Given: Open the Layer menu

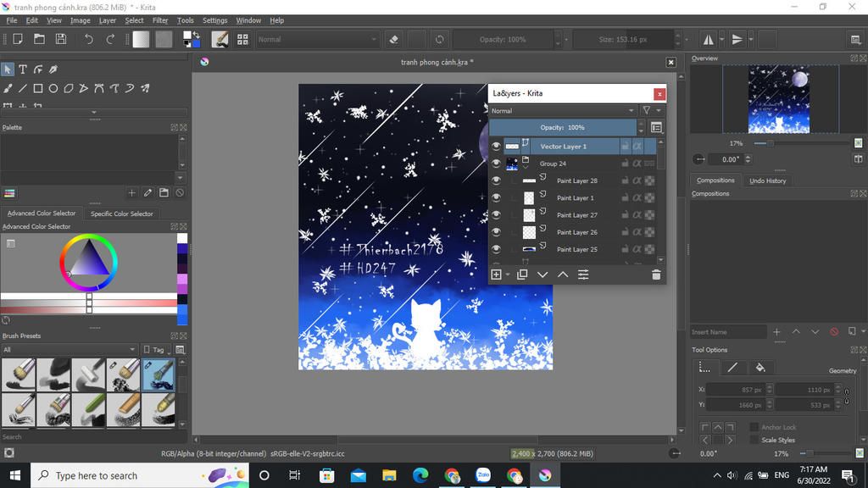Looking at the screenshot, I should (108, 20).
